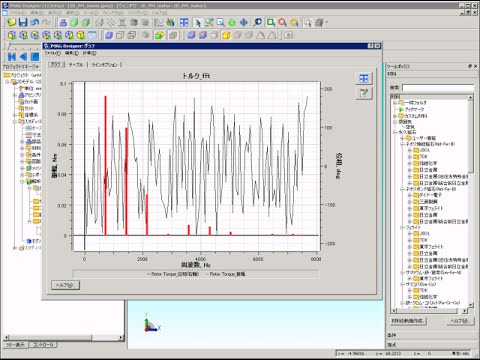Switch to wireframe box display mode
The width and height of the screenshot is (480, 360).
click(120, 35)
